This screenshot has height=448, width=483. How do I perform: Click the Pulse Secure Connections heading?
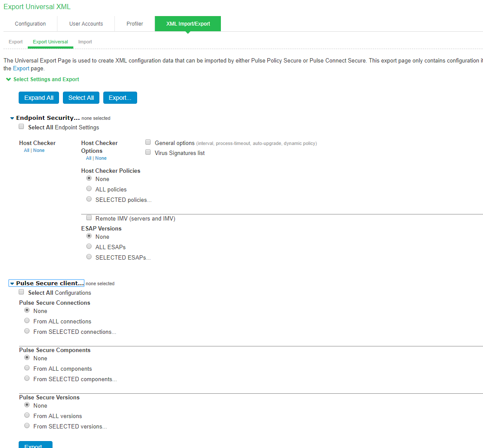55,303
